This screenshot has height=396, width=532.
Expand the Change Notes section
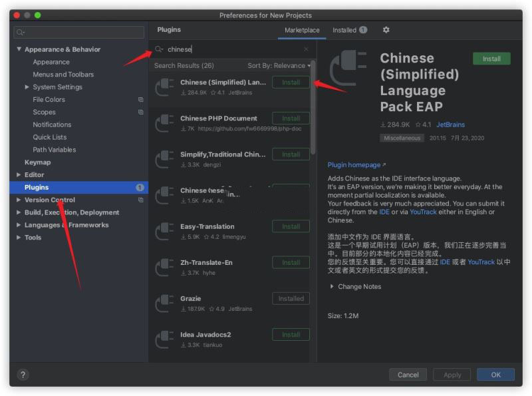[x=332, y=286]
